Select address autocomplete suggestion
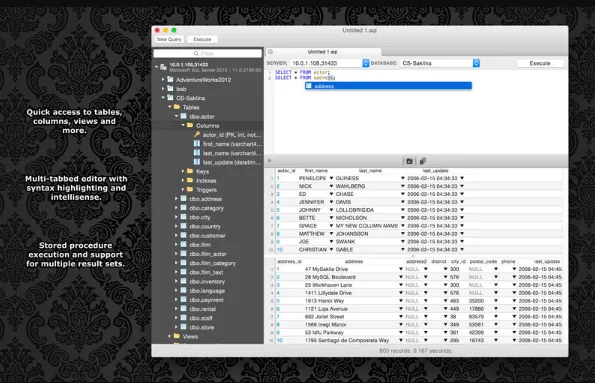The width and height of the screenshot is (595, 383). 388,86
